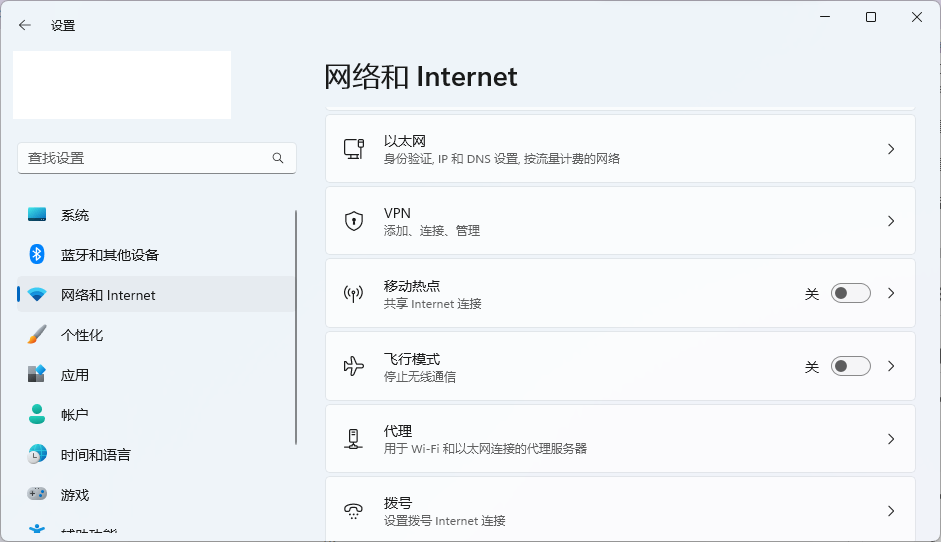
Task: Click the gamepad icon for 游戏
Action: [x=37, y=494]
